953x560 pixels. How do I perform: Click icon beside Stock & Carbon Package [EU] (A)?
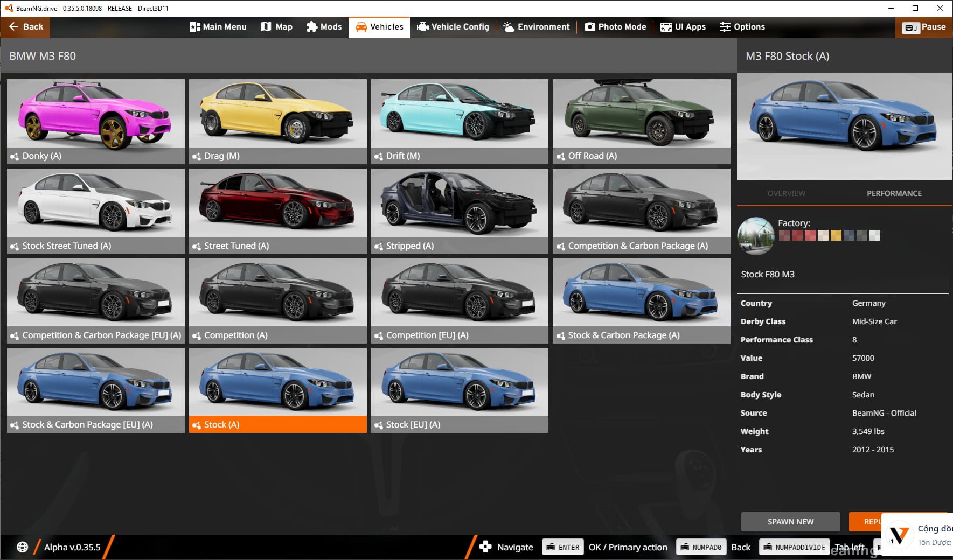[x=15, y=425]
